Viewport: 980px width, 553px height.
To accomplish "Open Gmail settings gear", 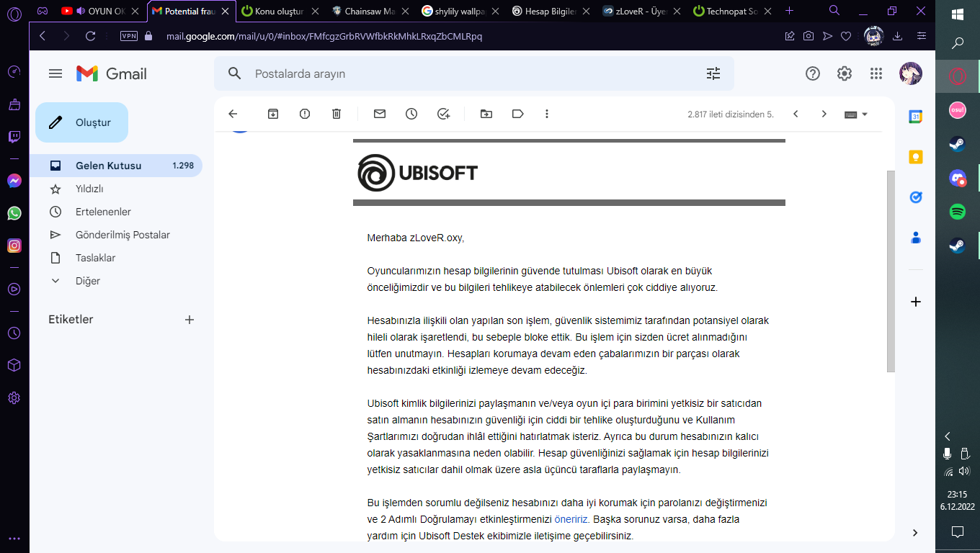I will pyautogui.click(x=845, y=73).
